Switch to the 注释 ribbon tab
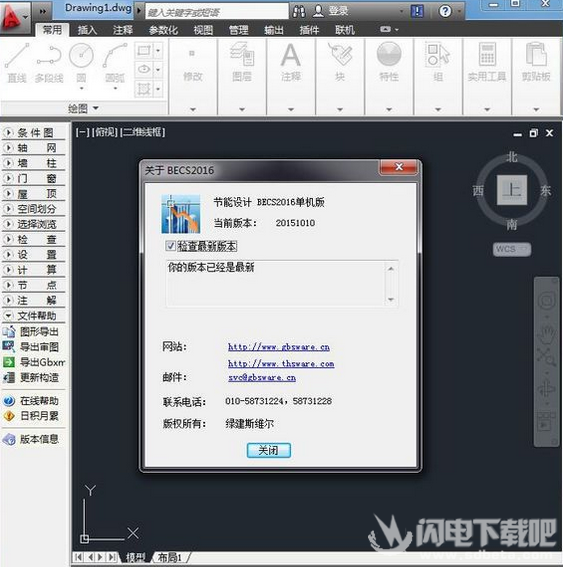 tap(123, 30)
